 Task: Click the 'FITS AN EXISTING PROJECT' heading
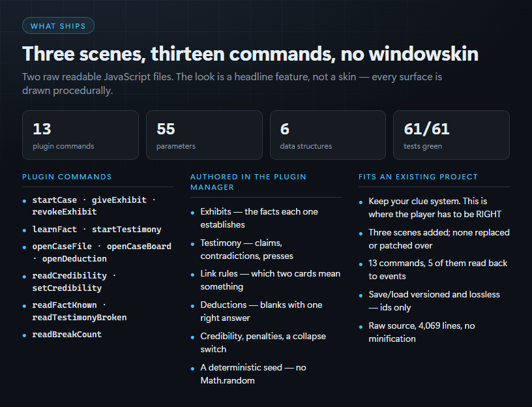coord(418,177)
